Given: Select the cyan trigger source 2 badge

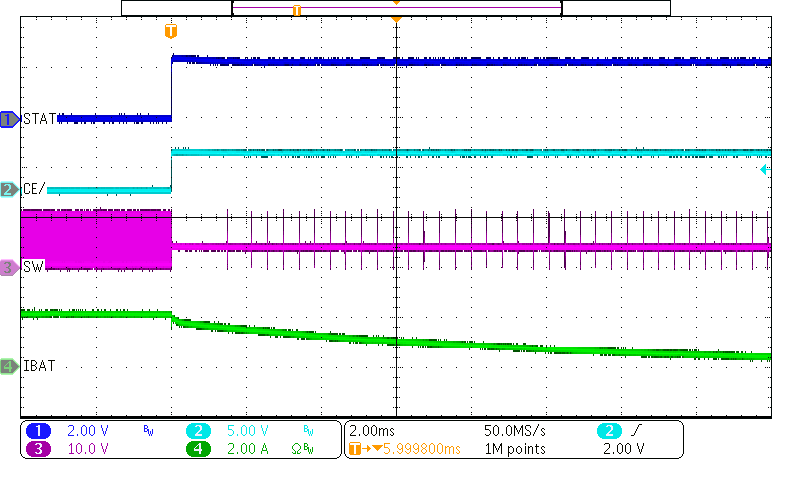Looking at the screenshot, I should [609, 430].
